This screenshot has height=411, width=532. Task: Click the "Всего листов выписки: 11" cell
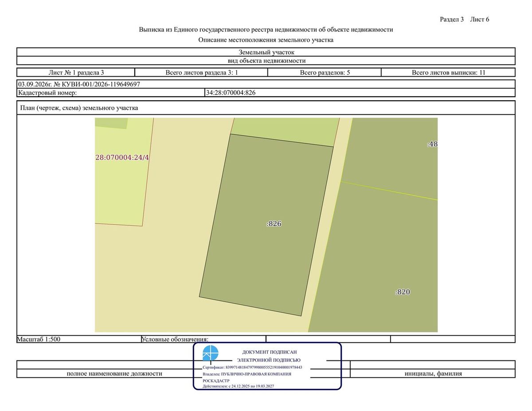pyautogui.click(x=449, y=73)
